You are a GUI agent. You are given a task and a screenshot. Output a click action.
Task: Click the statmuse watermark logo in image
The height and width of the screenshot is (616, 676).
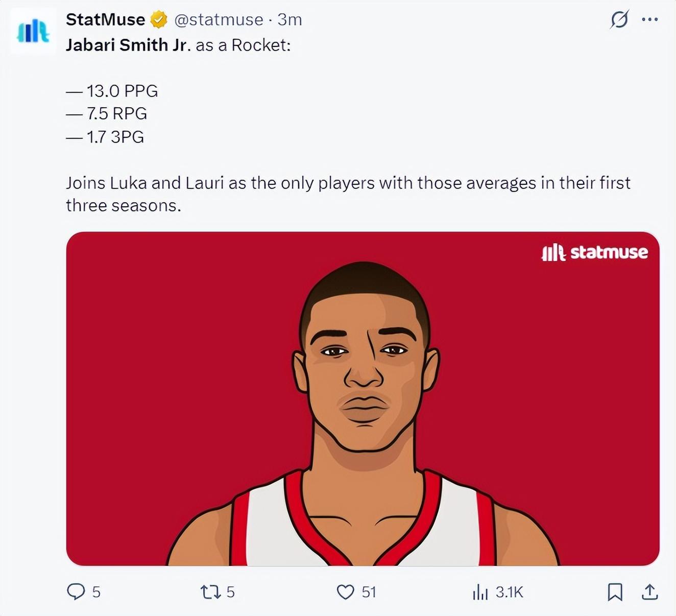(594, 252)
